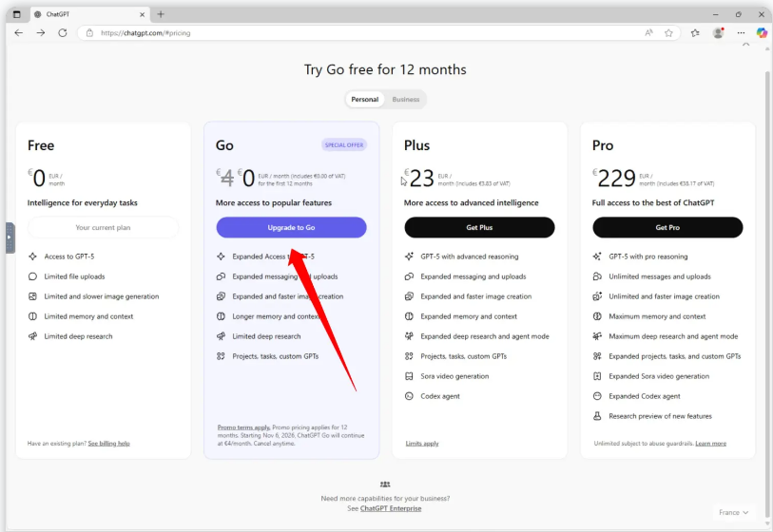The width and height of the screenshot is (773, 532).
Task: Expand the France country selector
Action: coord(732,512)
